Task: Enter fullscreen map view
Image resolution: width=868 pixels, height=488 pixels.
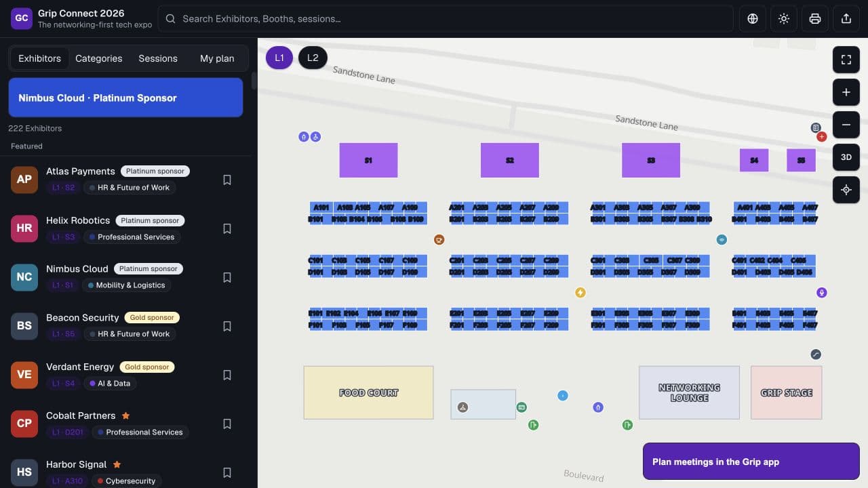Action: click(846, 60)
